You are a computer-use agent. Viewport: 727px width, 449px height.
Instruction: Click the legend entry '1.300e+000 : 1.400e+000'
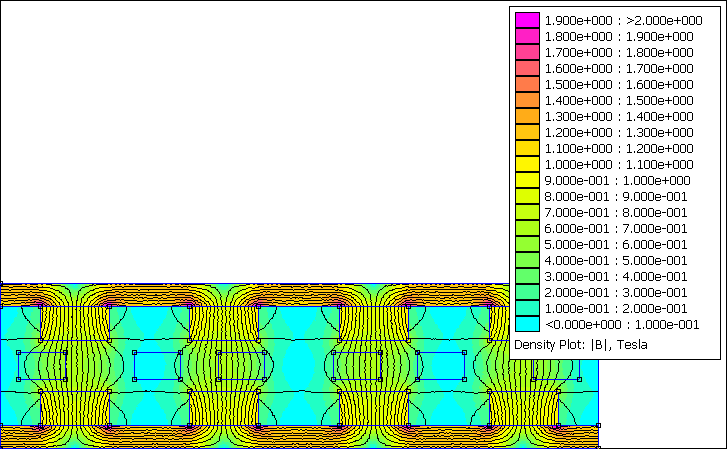click(x=619, y=116)
